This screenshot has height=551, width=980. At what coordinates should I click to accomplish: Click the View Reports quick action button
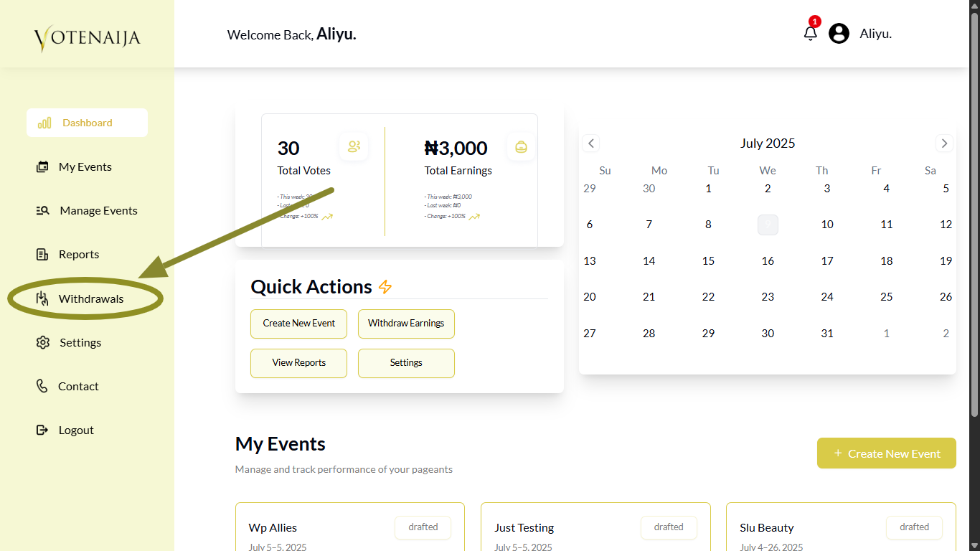[x=298, y=363]
